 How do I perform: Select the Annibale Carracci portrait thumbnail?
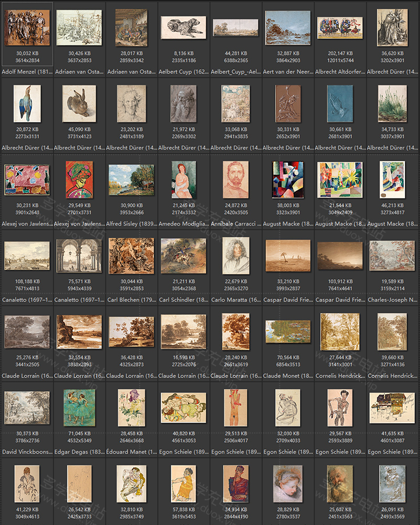point(235,180)
